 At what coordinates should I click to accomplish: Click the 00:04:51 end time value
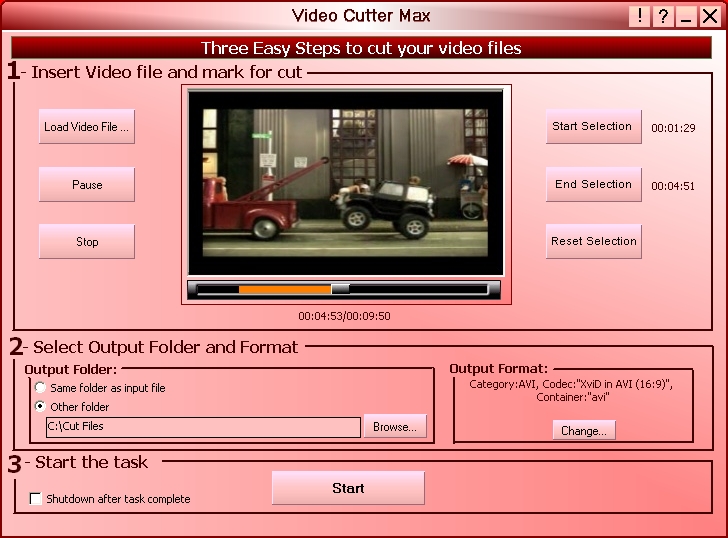click(x=673, y=186)
